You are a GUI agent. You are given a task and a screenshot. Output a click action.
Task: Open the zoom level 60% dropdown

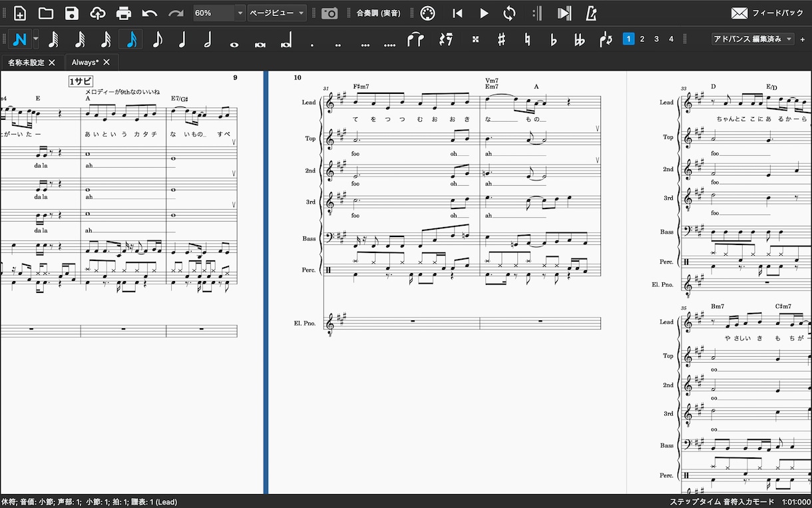[x=219, y=13]
